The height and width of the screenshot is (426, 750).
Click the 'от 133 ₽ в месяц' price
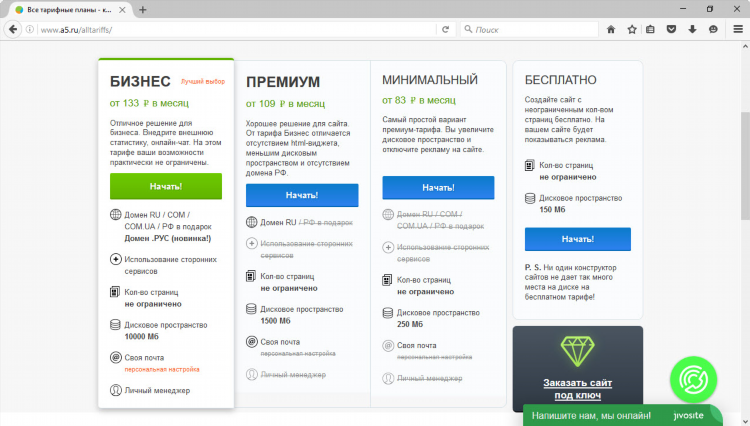pos(149,103)
